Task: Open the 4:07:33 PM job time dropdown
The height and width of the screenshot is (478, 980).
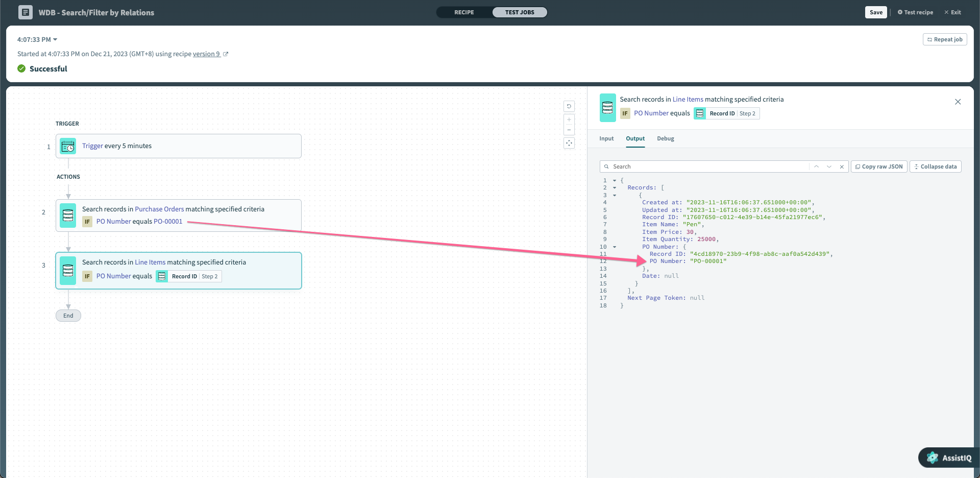Action: 37,39
